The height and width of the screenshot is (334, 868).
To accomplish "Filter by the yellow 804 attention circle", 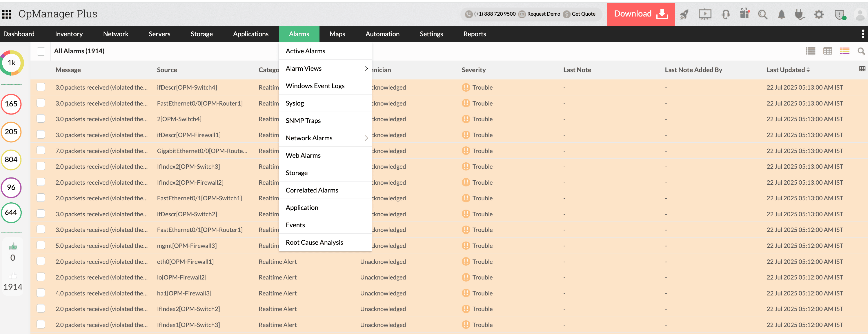I will point(11,160).
